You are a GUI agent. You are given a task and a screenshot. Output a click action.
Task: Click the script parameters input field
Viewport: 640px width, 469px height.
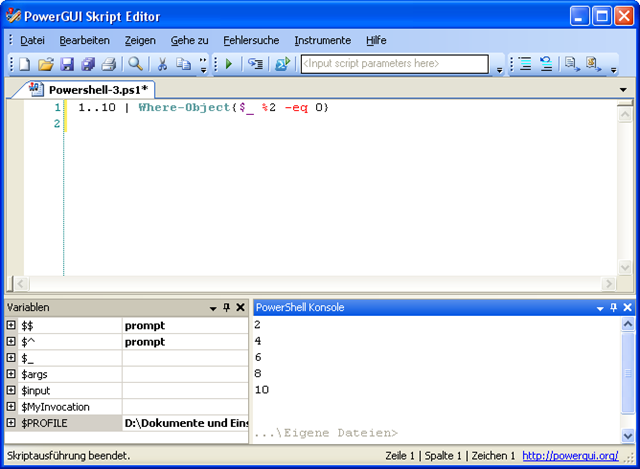pyautogui.click(x=395, y=64)
